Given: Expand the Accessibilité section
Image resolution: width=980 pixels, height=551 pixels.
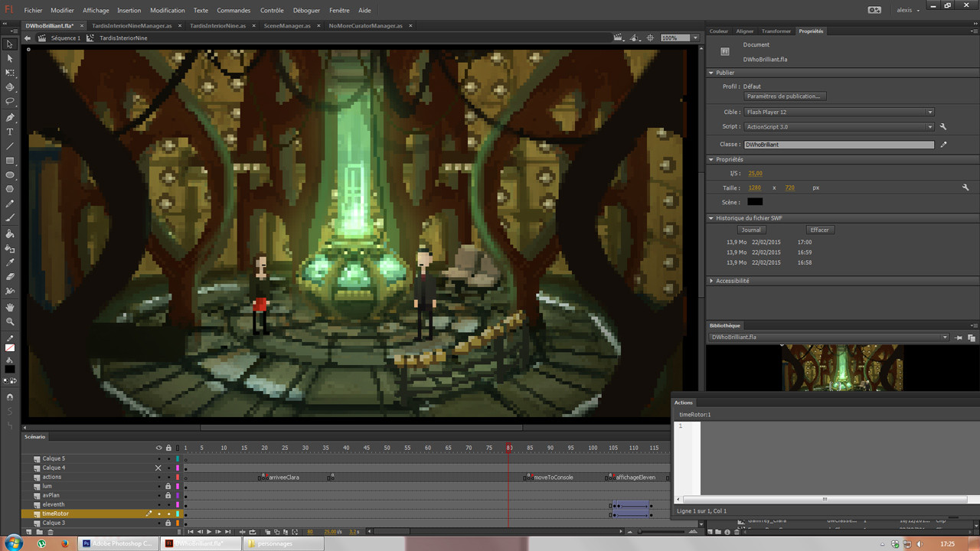Looking at the screenshot, I should [x=712, y=281].
